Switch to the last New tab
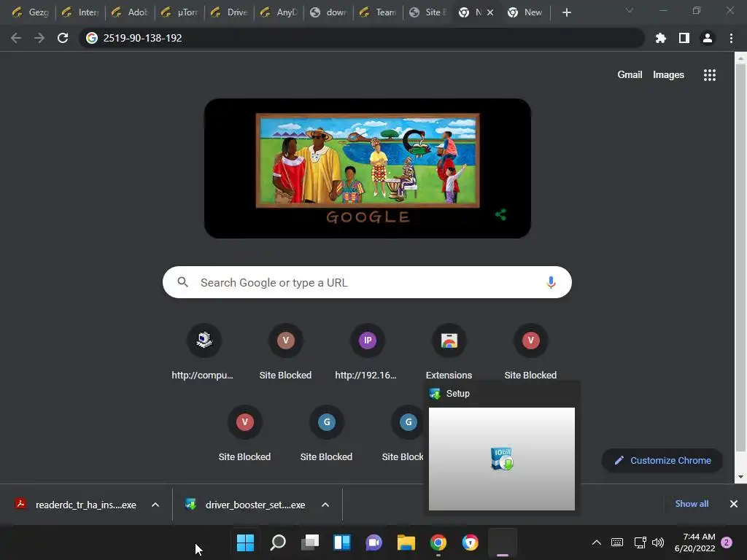 525,12
